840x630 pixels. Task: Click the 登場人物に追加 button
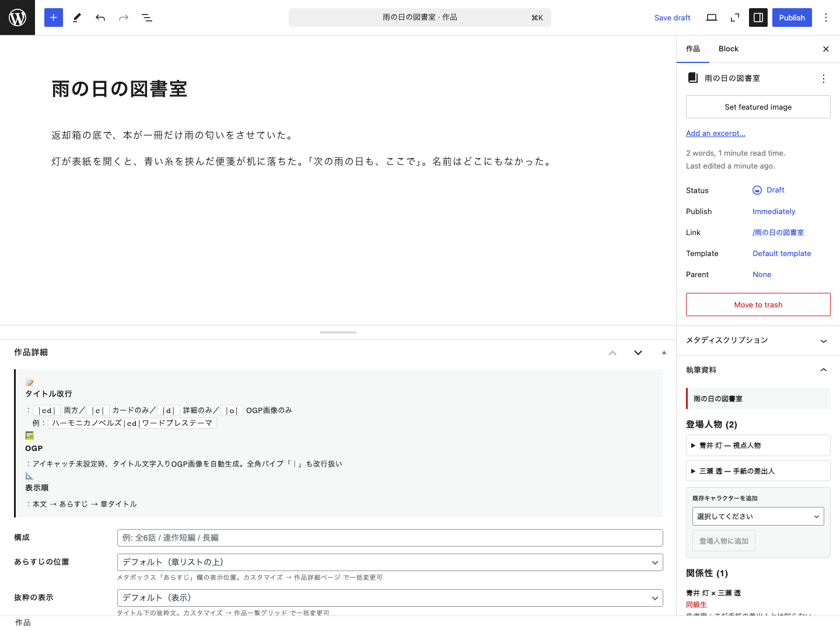[724, 541]
